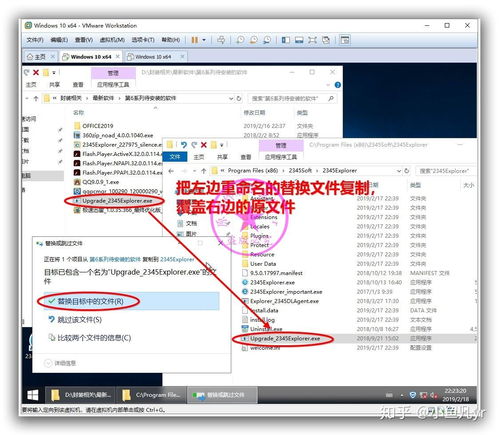The height and width of the screenshot is (435, 499).
Task: Choose skip this file option
Action: pyautogui.click(x=75, y=320)
